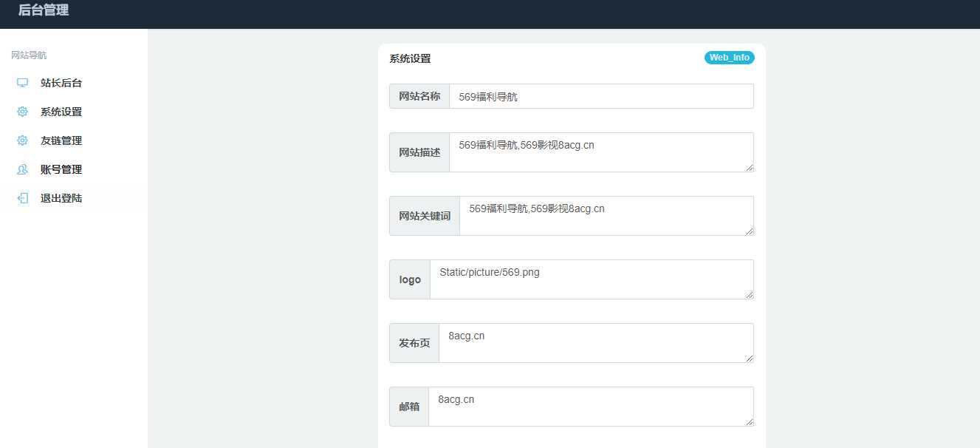Click 退出登陆 to log out

point(61,197)
